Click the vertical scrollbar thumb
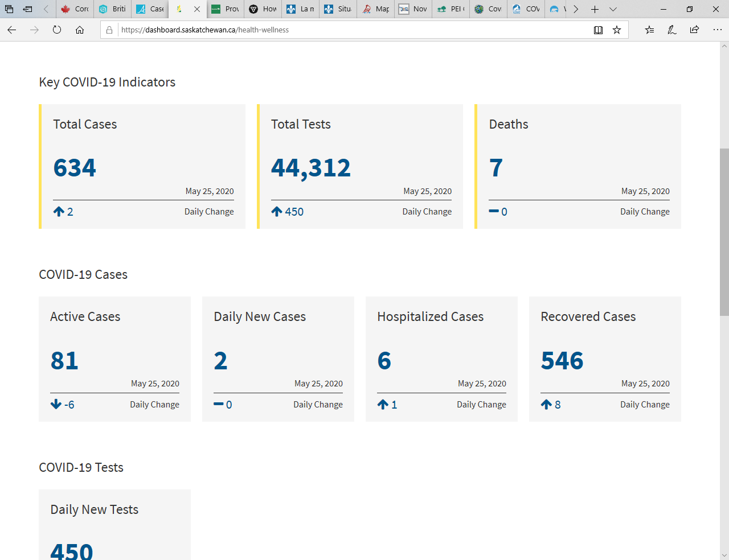The height and width of the screenshot is (560, 729). click(x=724, y=232)
